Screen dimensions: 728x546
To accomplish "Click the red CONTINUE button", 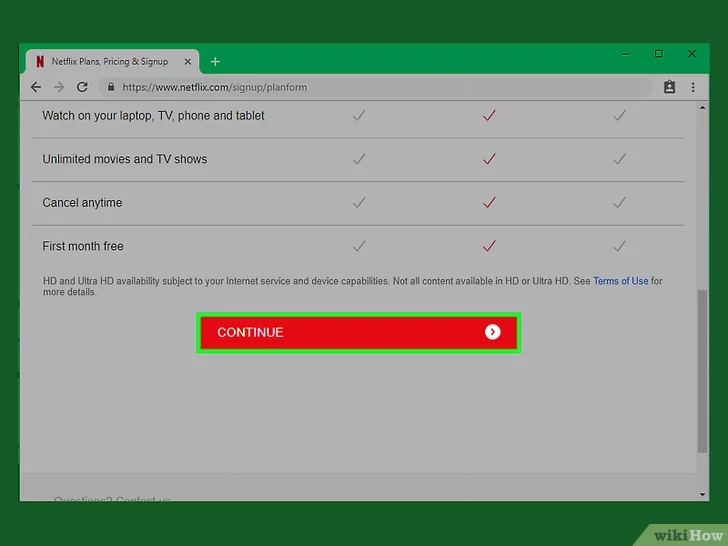I will [x=358, y=332].
